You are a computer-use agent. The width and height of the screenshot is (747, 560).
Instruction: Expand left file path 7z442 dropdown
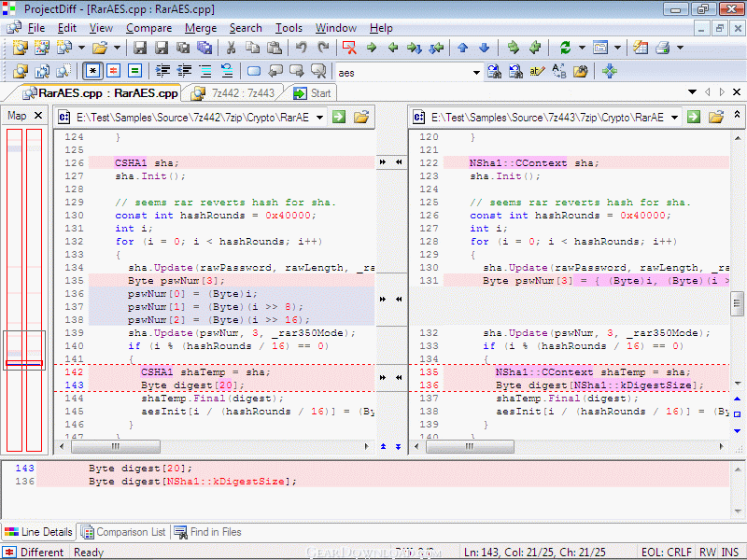click(x=319, y=118)
